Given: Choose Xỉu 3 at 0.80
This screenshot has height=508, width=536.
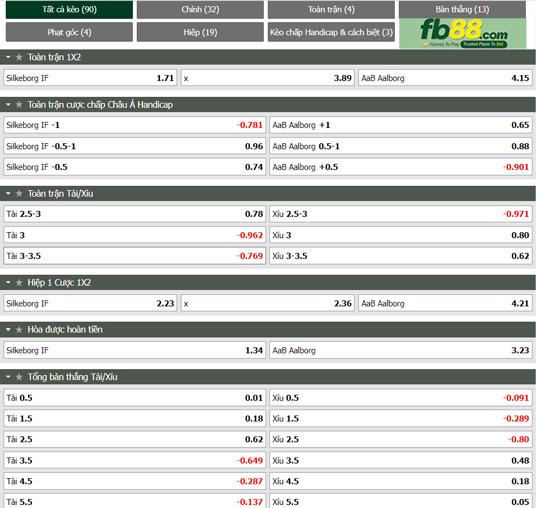Looking at the screenshot, I should (401, 235).
